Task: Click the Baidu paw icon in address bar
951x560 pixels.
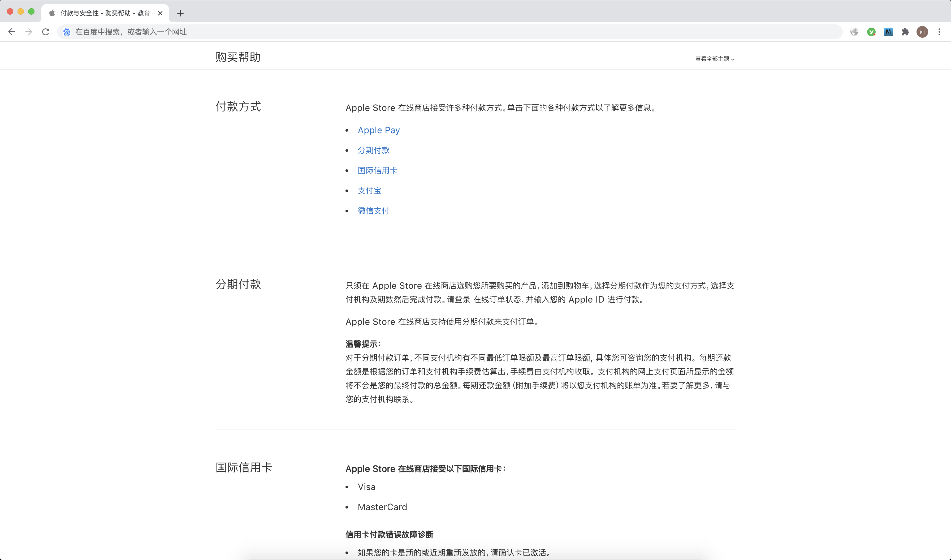Action: 67,32
